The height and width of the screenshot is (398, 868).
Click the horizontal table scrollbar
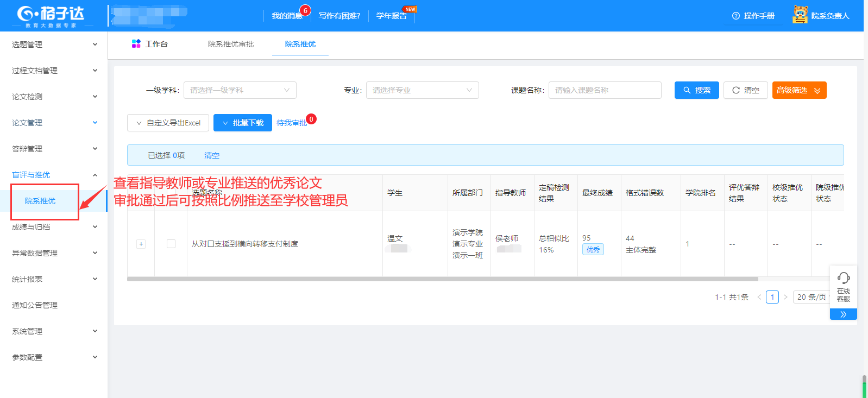(442, 279)
